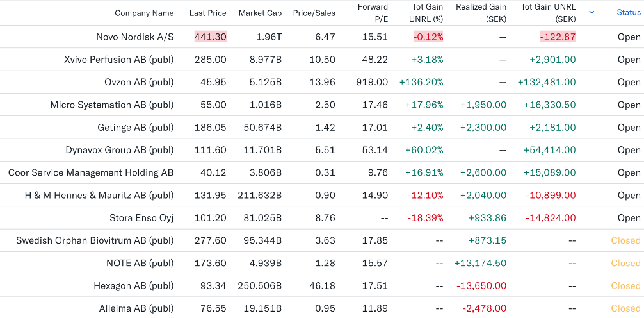Click Alleima realized loss -2,478.00

coord(484,308)
